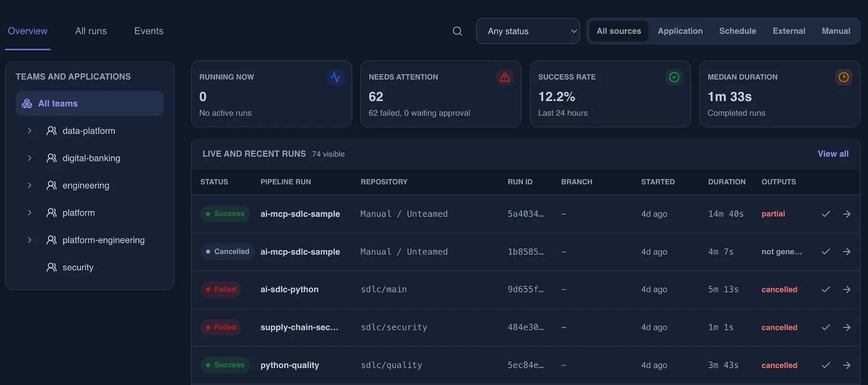868x385 pixels.
Task: Click the security team person icon
Action: (x=51, y=267)
